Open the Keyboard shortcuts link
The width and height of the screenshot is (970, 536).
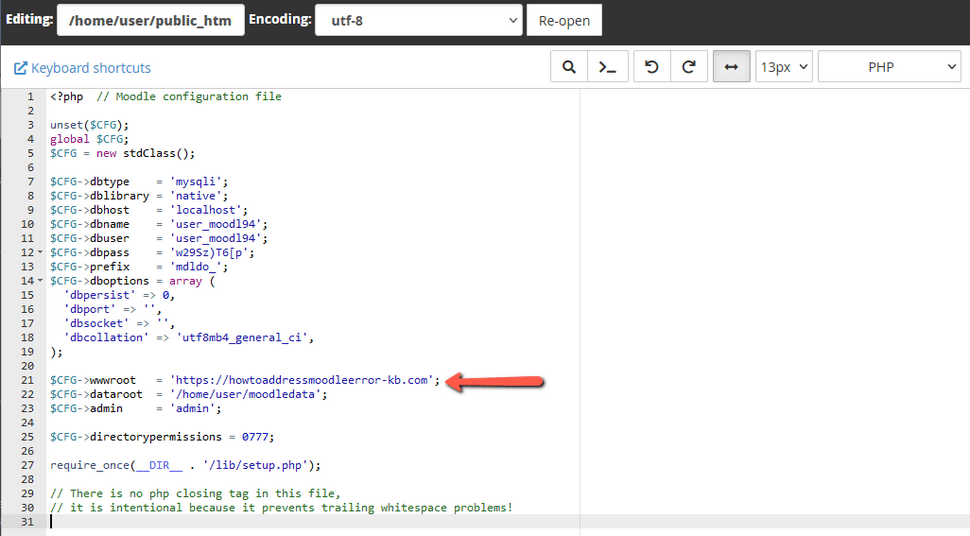click(91, 68)
